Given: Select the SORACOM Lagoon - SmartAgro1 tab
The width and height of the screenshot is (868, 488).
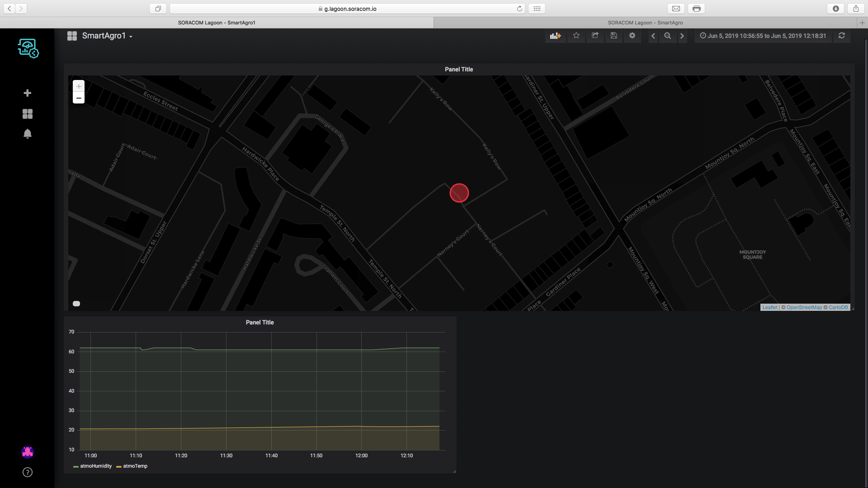Looking at the screenshot, I should pyautogui.click(x=217, y=23).
